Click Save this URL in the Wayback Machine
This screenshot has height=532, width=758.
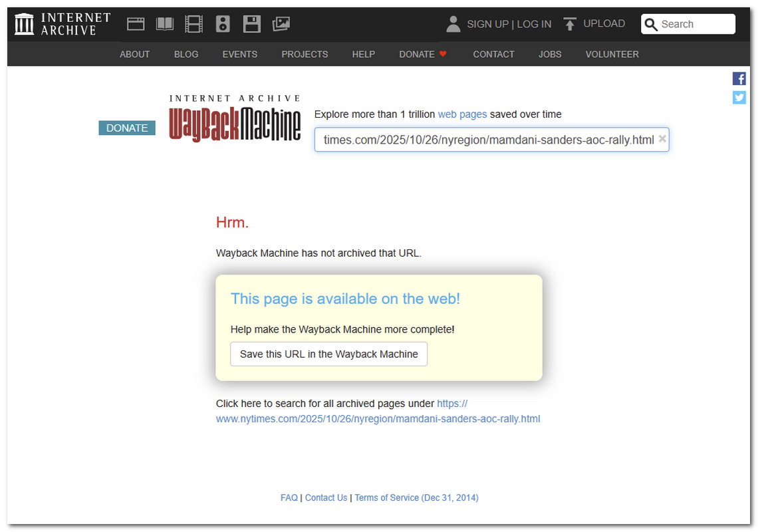pos(328,354)
